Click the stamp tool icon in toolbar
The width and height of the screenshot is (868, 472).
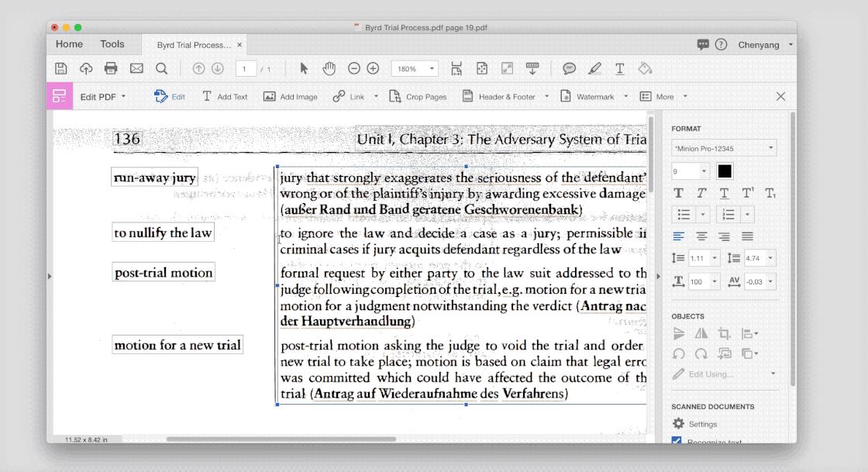(x=645, y=69)
